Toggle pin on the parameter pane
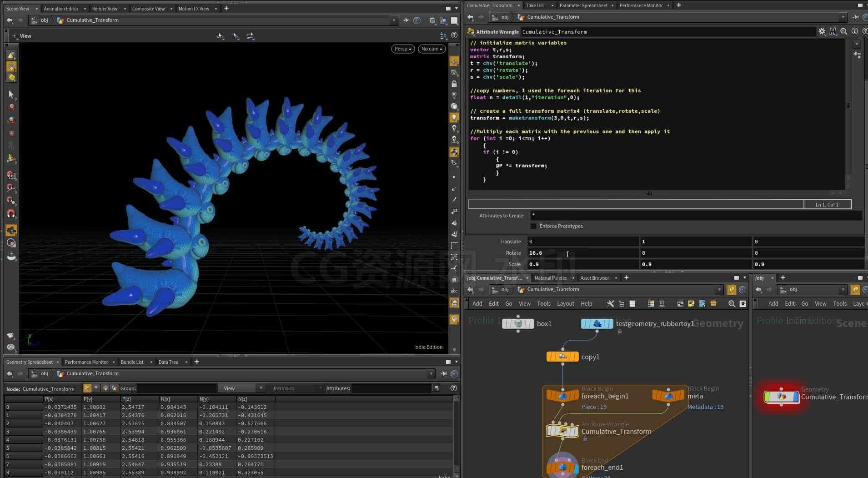 point(855,17)
